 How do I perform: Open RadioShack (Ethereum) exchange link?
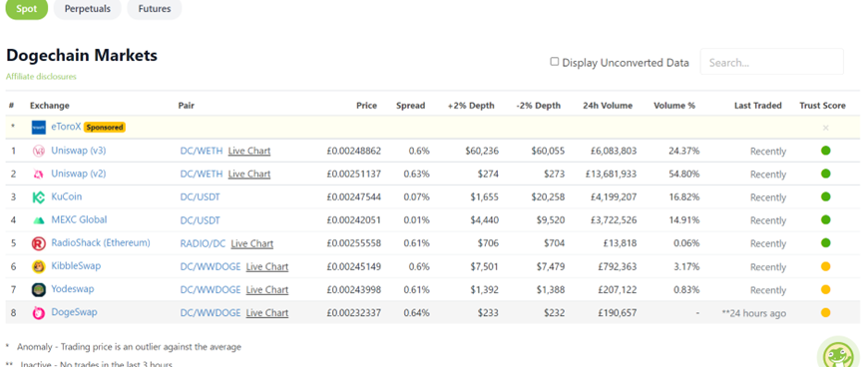point(101,243)
